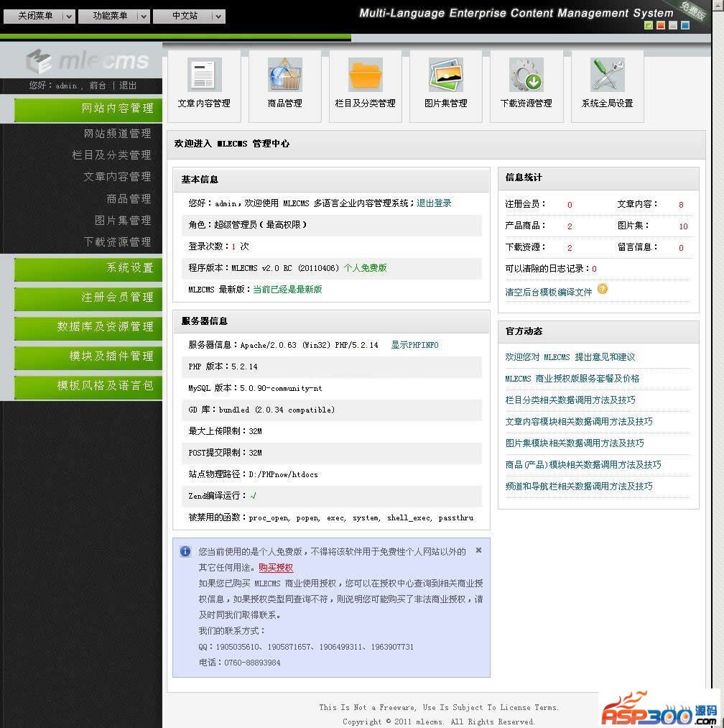
Task: Open 下载资源管理 in sidebar
Action: coord(117,242)
